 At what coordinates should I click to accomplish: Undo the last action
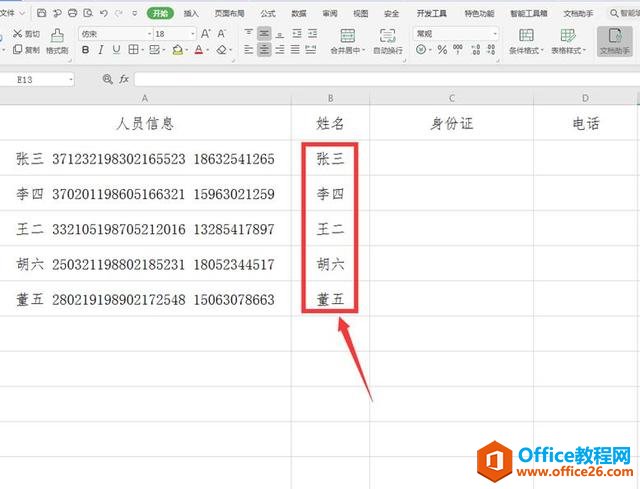pyautogui.click(x=104, y=13)
